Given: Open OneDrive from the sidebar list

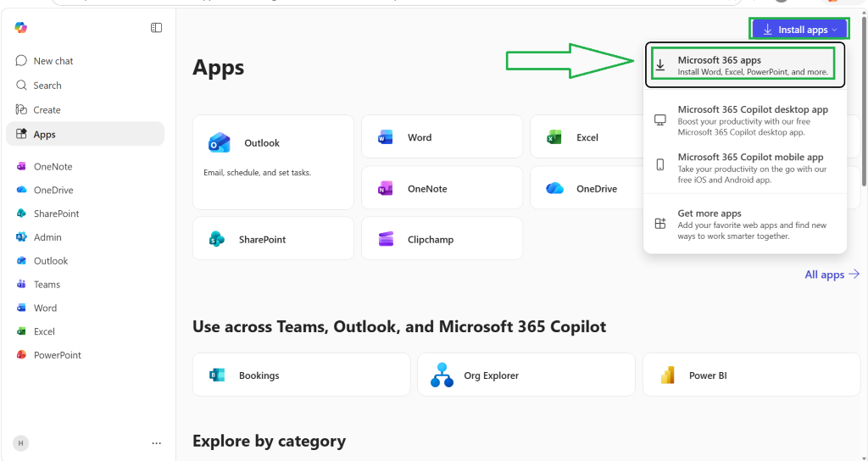Looking at the screenshot, I should coord(86,190).
